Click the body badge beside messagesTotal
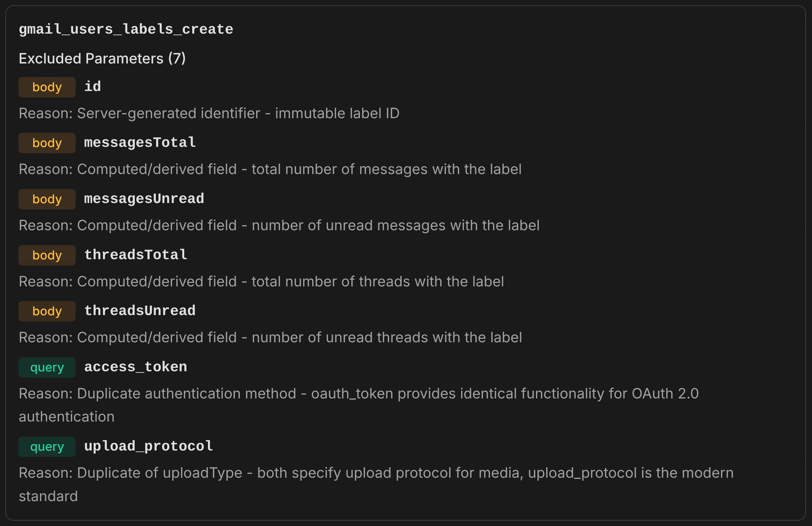 coord(47,143)
